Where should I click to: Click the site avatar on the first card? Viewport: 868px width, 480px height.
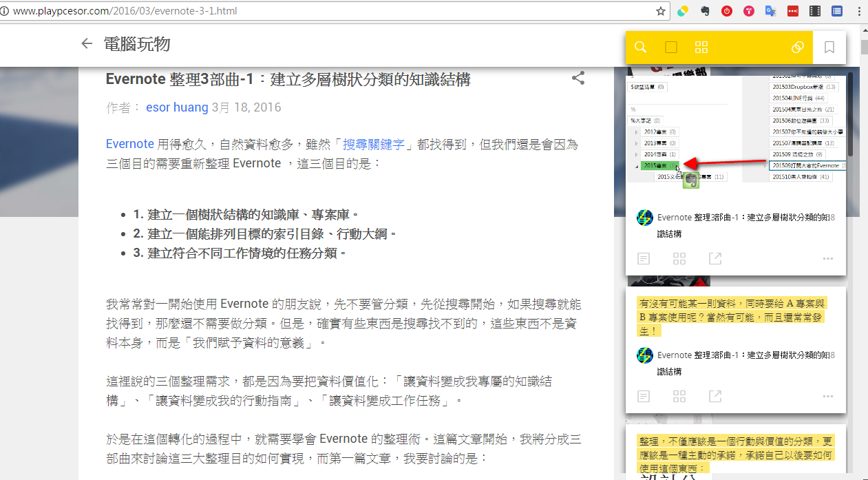click(x=645, y=218)
